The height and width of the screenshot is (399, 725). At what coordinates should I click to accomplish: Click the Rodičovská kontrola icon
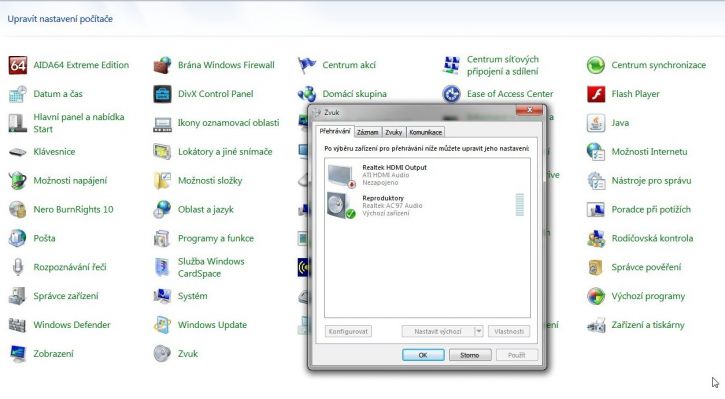pyautogui.click(x=596, y=239)
